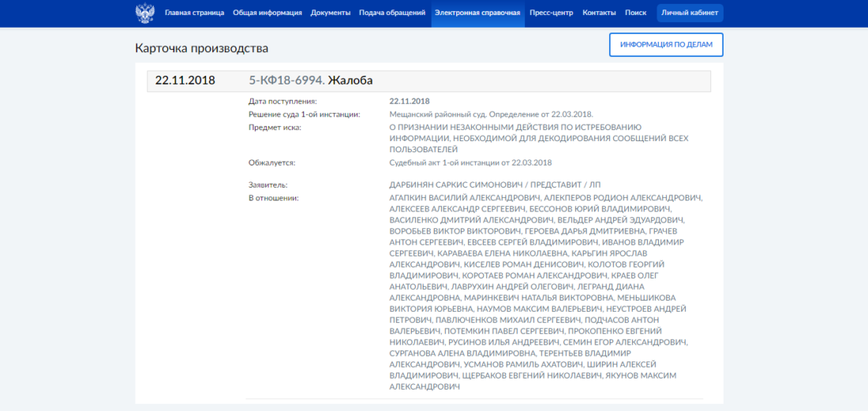
Task: Click Поиск in the navigation bar
Action: pyautogui.click(x=635, y=13)
